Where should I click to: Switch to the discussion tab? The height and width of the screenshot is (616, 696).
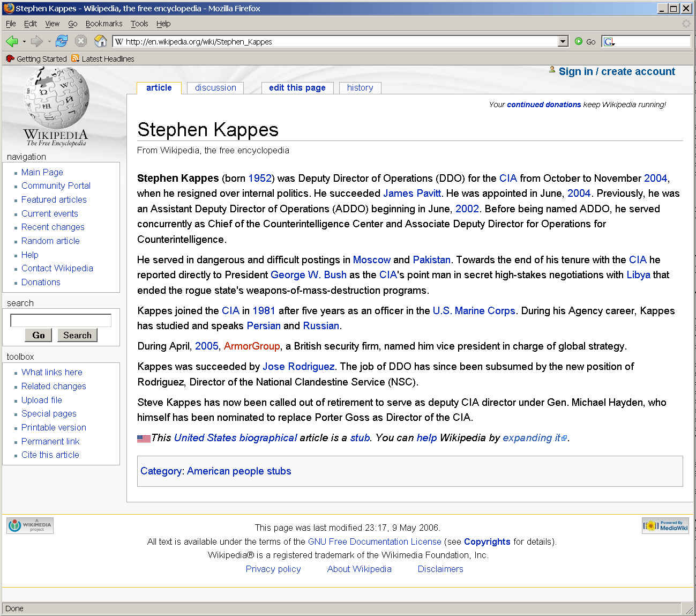pos(215,88)
